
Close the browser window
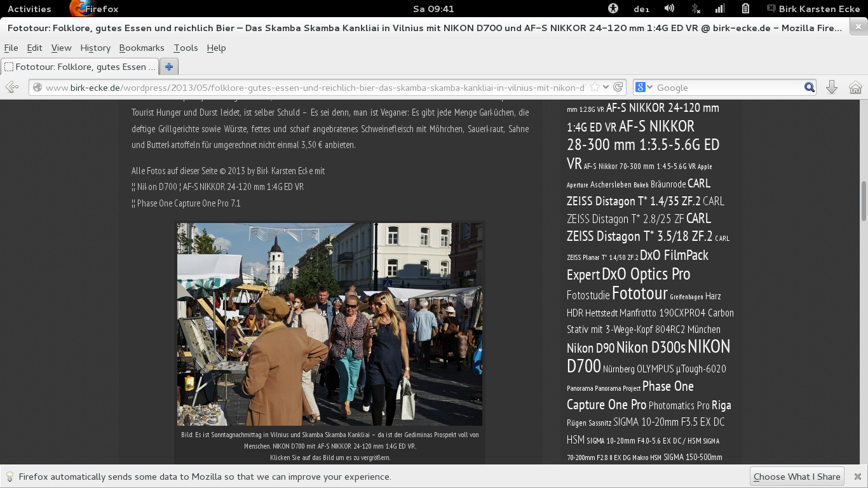[858, 27]
